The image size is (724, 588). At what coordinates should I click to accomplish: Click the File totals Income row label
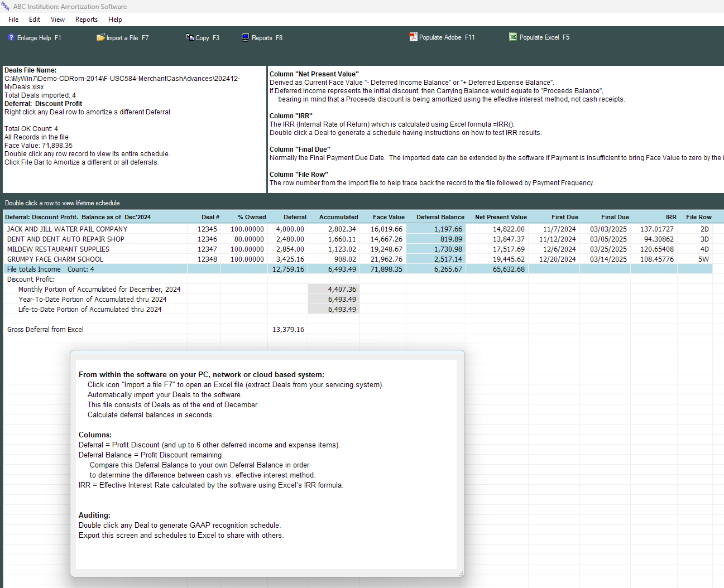[50, 269]
